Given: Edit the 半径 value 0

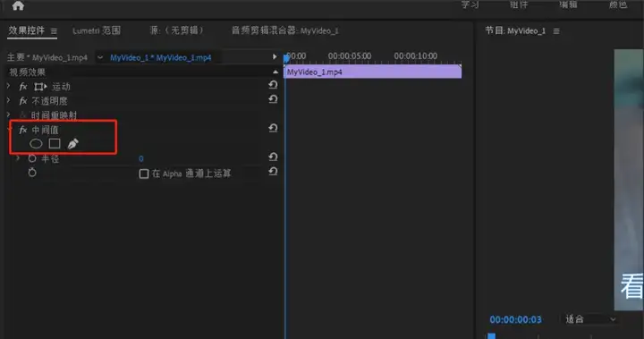Looking at the screenshot, I should [x=141, y=158].
